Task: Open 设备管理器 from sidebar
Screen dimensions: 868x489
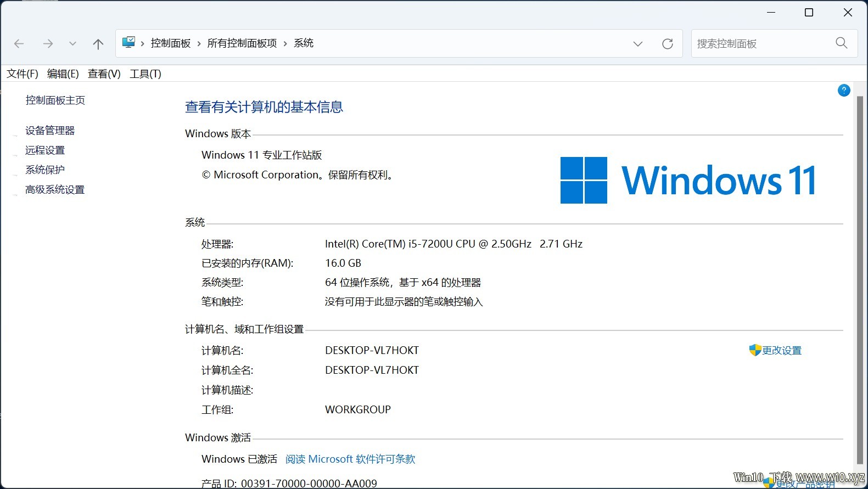Action: point(50,131)
